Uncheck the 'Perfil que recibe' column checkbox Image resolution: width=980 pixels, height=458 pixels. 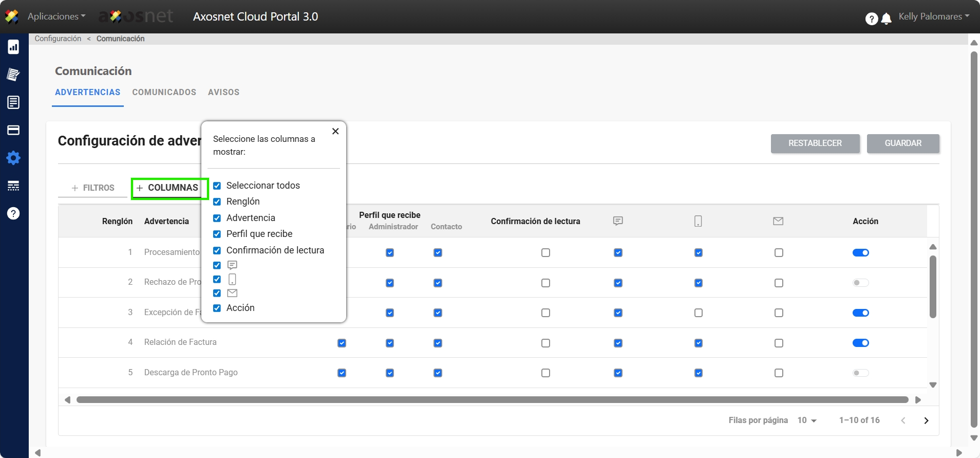(217, 234)
